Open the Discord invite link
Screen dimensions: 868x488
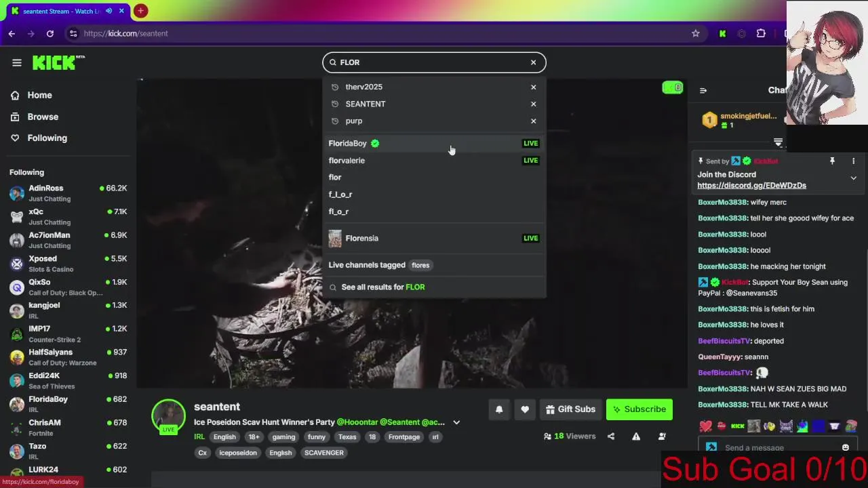pos(751,186)
